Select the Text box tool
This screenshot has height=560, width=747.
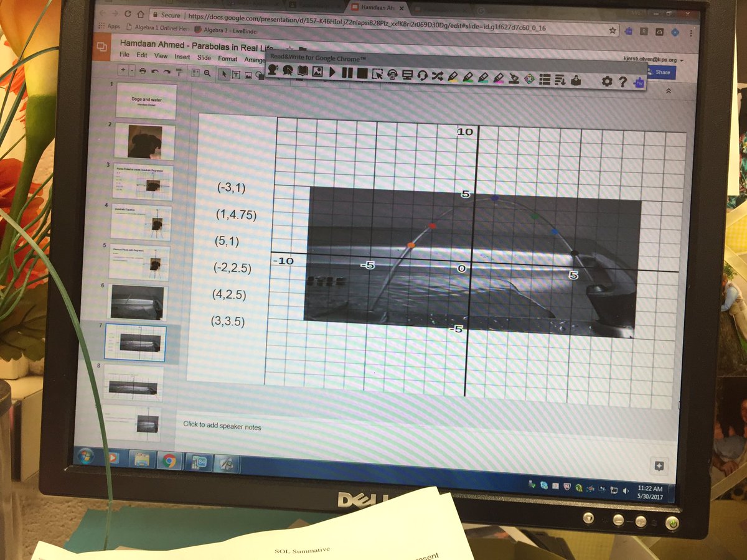[x=236, y=75]
